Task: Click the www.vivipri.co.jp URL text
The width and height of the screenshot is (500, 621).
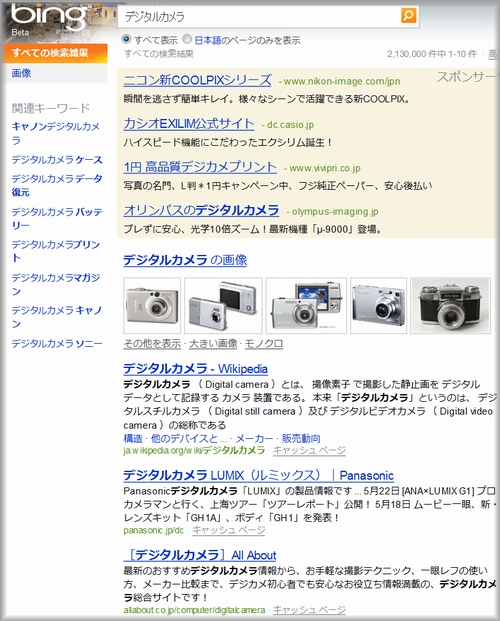Action: pos(325,168)
